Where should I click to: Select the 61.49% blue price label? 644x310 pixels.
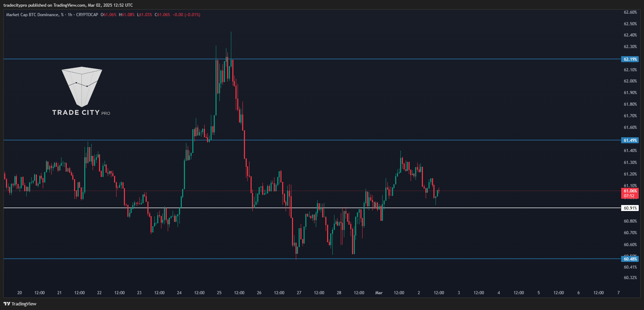click(630, 140)
